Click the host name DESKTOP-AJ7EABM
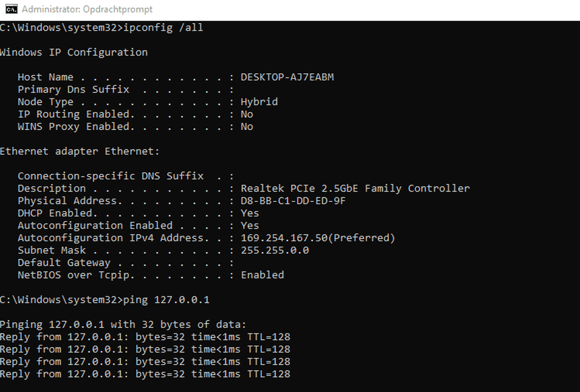Viewport: 580px width, 392px height. pyautogui.click(x=287, y=77)
